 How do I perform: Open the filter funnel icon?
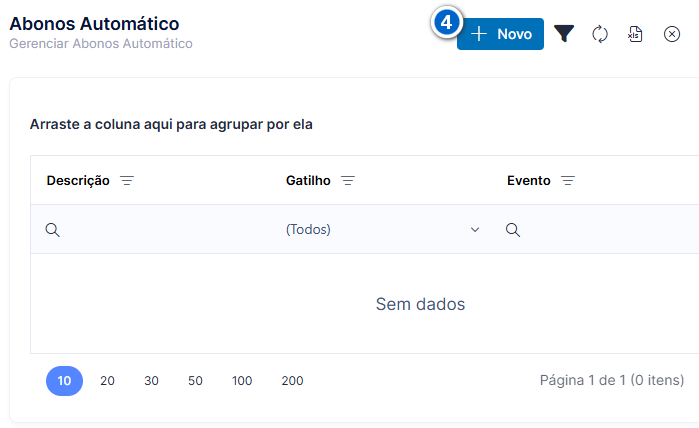click(x=564, y=34)
